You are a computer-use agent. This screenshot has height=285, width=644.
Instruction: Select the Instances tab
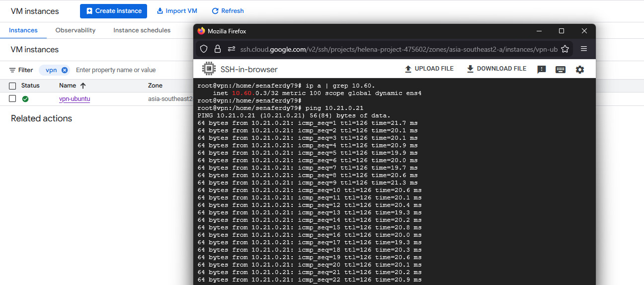[23, 30]
